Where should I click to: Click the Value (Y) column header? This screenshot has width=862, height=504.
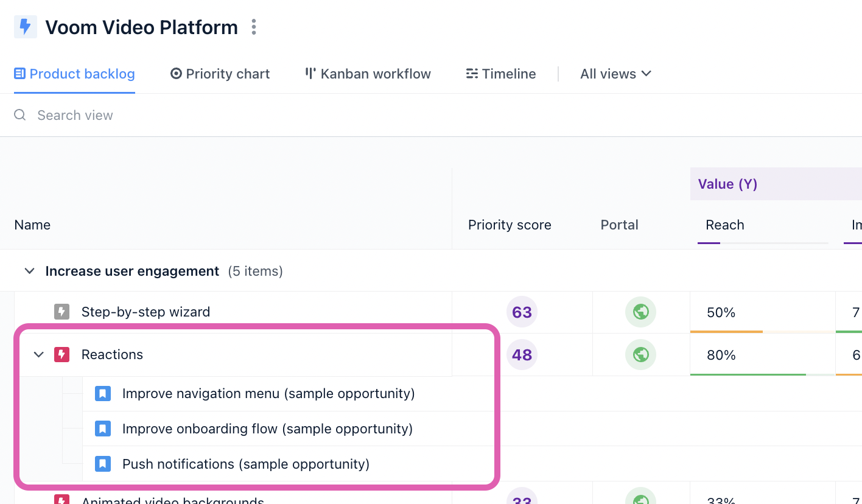point(727,184)
